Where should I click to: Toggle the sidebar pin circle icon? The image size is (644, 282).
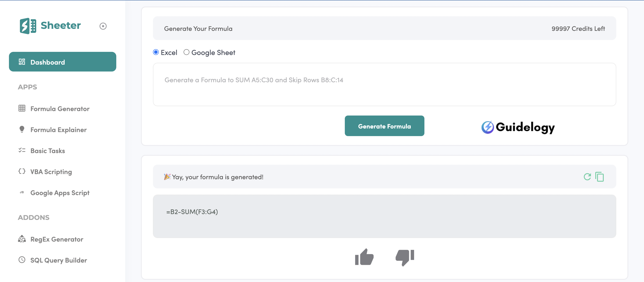click(103, 26)
